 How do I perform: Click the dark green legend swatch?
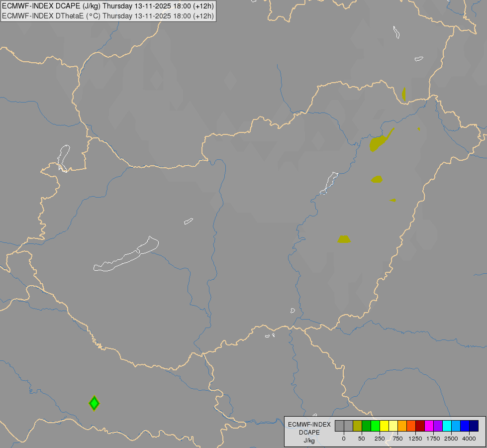[x=367, y=426]
